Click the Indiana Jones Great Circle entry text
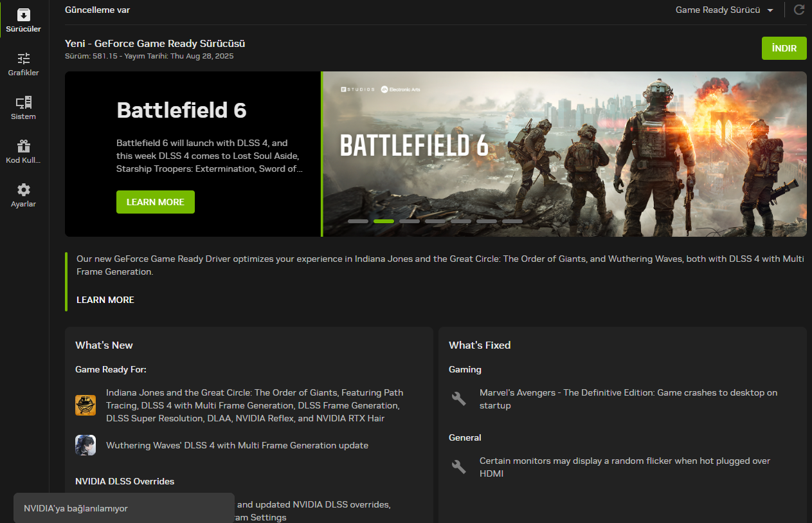The height and width of the screenshot is (523, 812). 255,405
